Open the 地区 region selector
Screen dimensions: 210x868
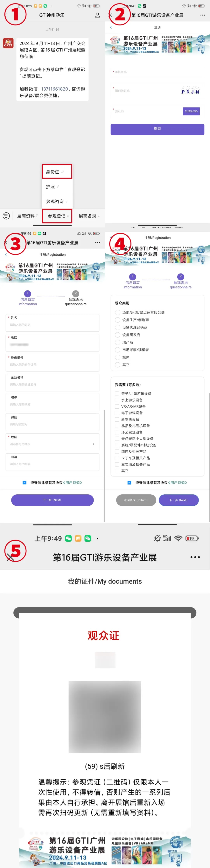(52, 442)
